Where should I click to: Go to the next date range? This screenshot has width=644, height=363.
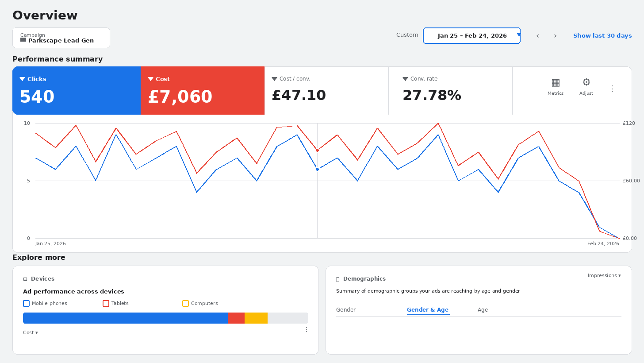click(555, 36)
